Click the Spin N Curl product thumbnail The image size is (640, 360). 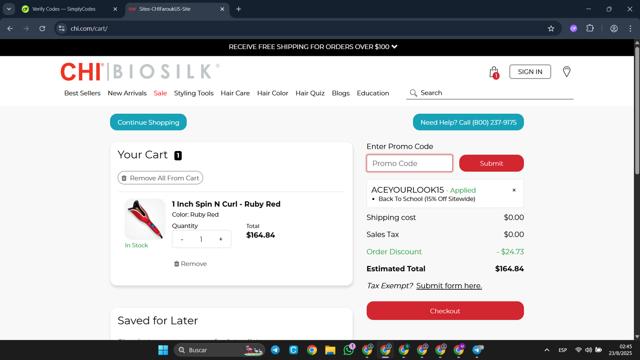[x=145, y=219]
